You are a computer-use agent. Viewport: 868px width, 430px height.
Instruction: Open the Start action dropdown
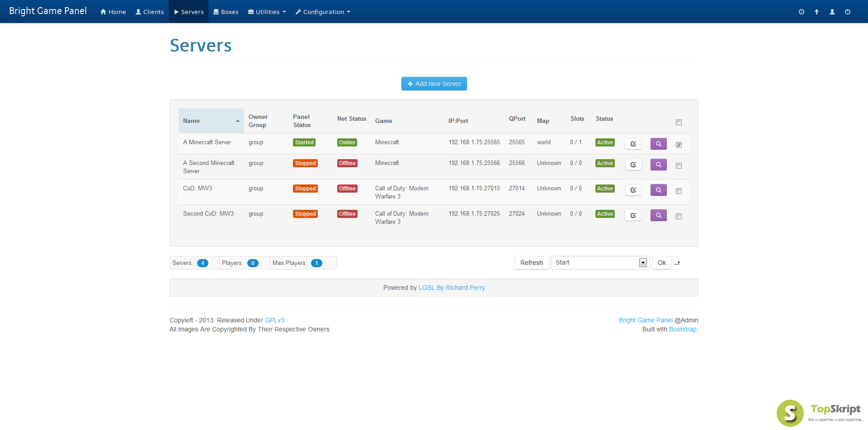pyautogui.click(x=600, y=263)
